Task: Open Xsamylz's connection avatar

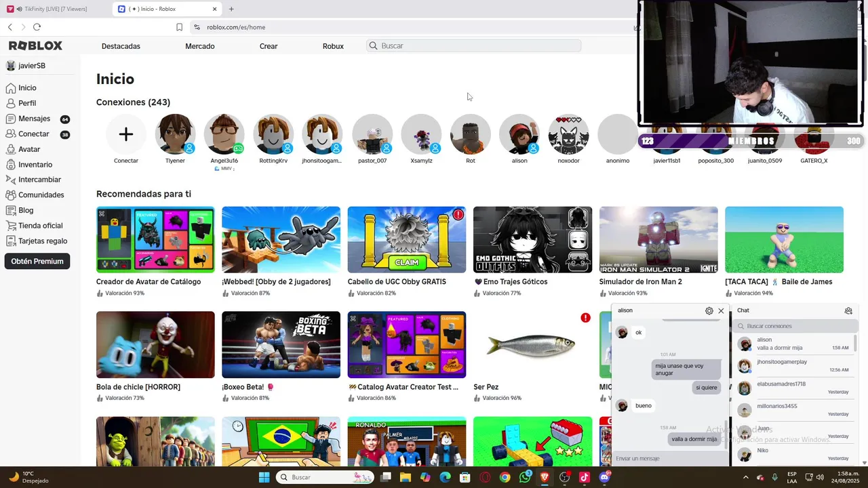Action: coord(421,134)
